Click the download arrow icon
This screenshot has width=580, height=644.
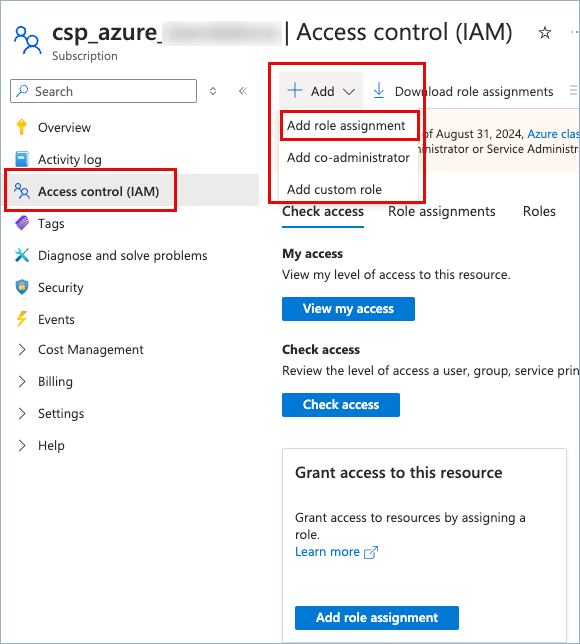[379, 91]
